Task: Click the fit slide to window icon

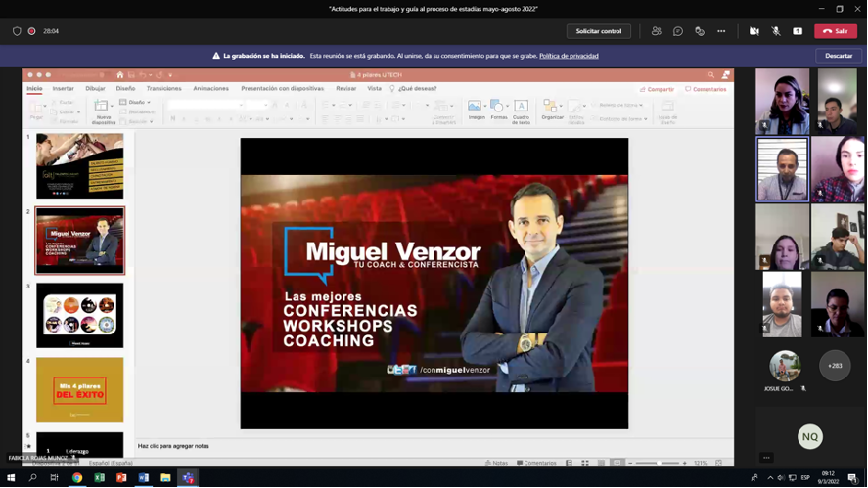Action: [718, 463]
